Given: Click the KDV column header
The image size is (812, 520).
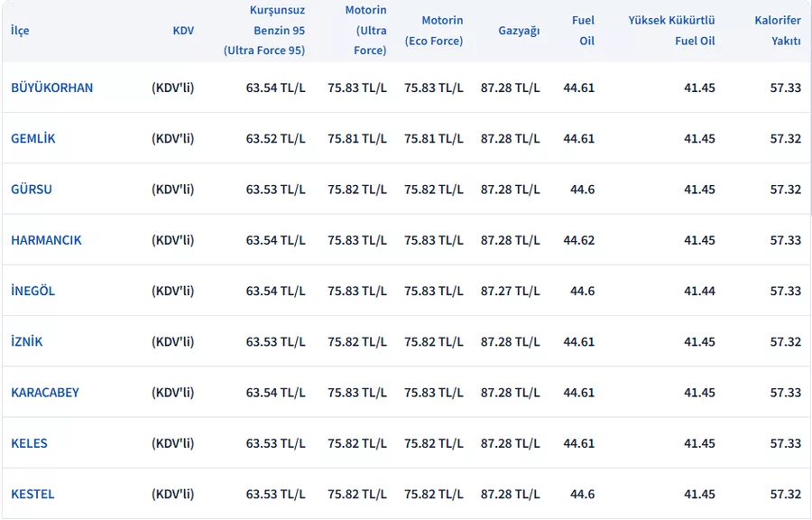Looking at the screenshot, I should tap(183, 31).
